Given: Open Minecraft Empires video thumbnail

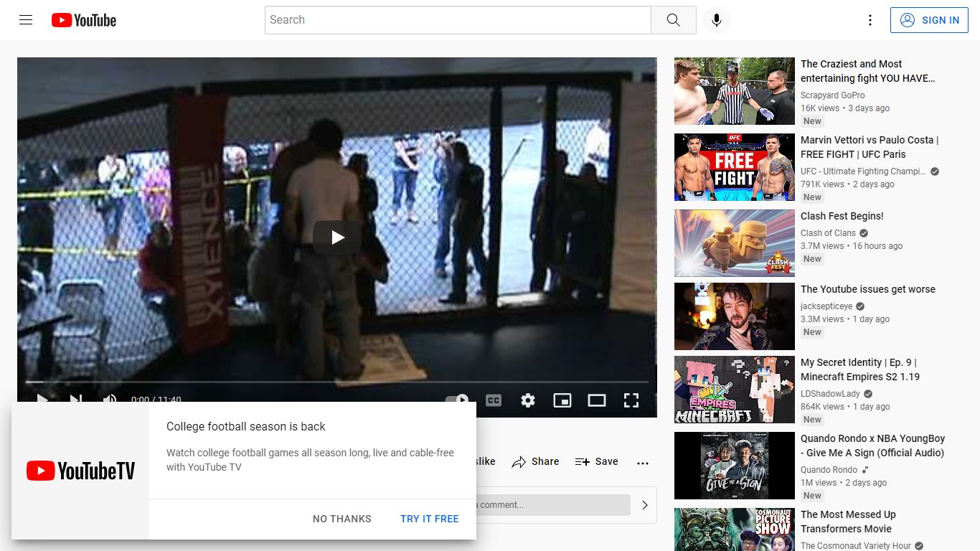Looking at the screenshot, I should tap(735, 390).
